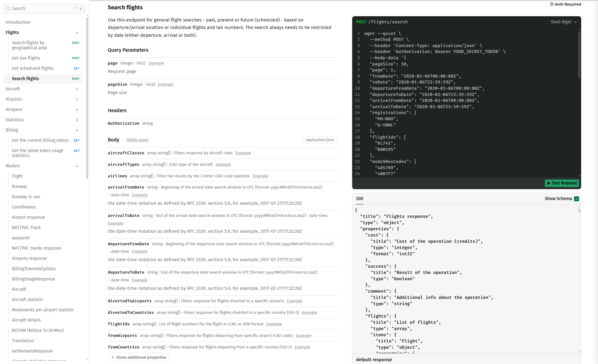
Task: Open the Runway model
Action: 19,186
